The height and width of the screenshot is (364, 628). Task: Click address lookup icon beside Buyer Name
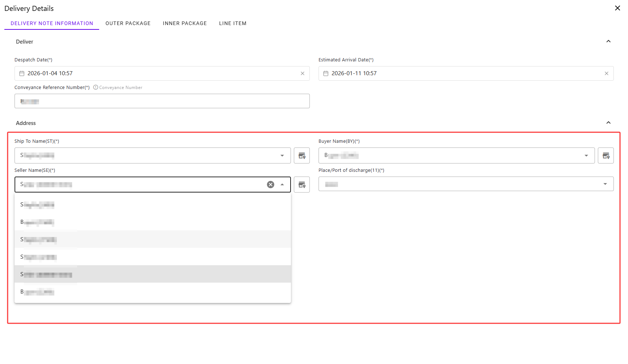605,155
